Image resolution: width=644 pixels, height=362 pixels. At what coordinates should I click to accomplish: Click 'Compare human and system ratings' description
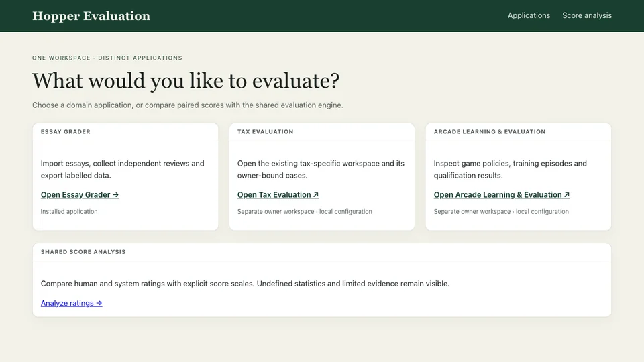246,284
